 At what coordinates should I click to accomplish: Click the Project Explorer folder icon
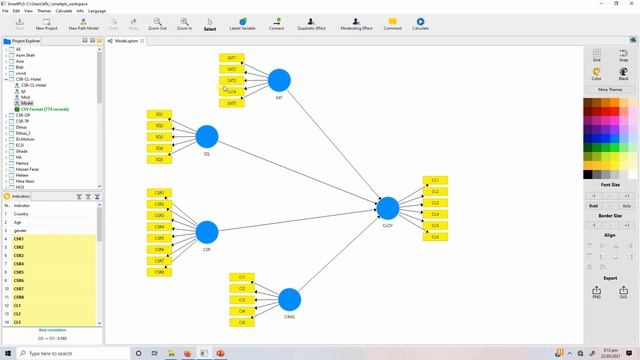click(x=7, y=41)
